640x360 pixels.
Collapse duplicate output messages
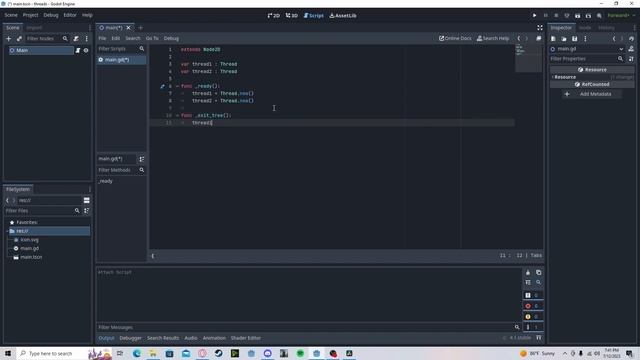pos(528,282)
